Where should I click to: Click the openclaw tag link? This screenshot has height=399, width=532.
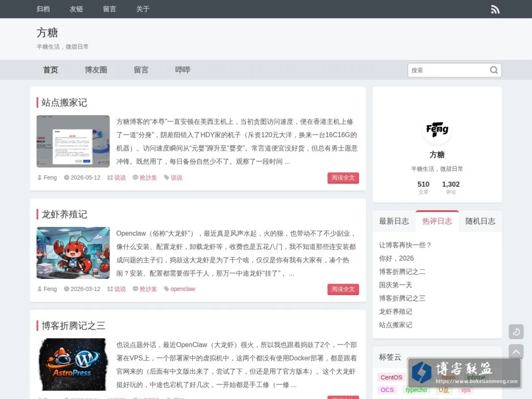coord(183,289)
